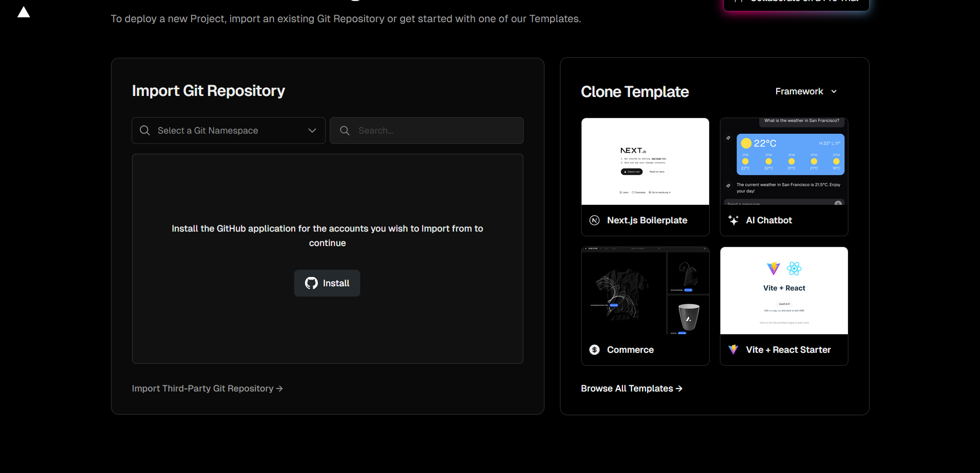The height and width of the screenshot is (473, 980).
Task: Click the Framework dropdown chevron arrow
Action: [834, 91]
